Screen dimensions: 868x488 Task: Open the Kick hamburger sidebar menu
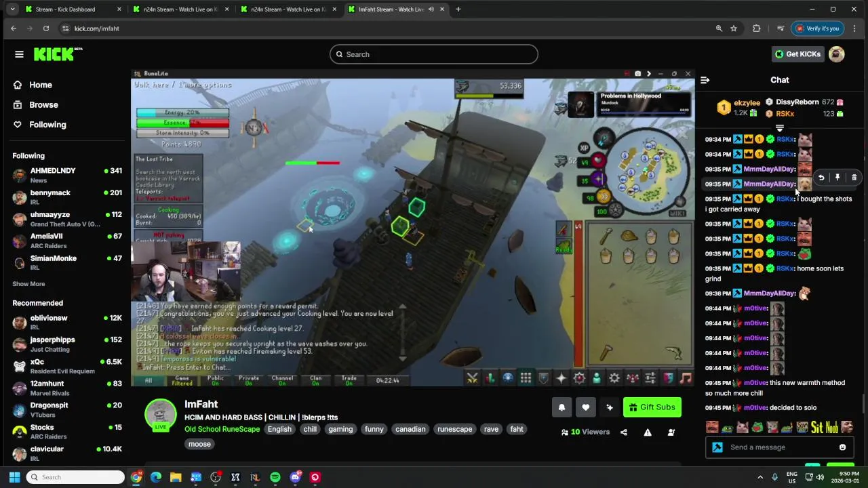coord(19,54)
